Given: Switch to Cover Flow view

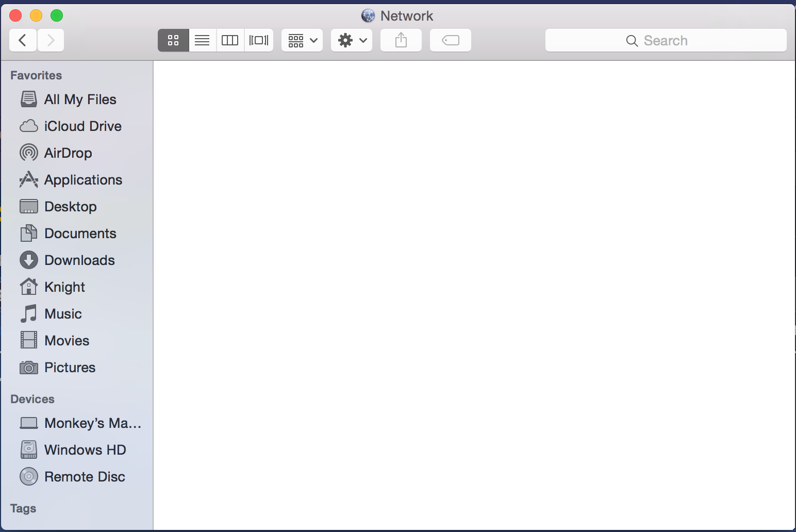Looking at the screenshot, I should click(259, 40).
